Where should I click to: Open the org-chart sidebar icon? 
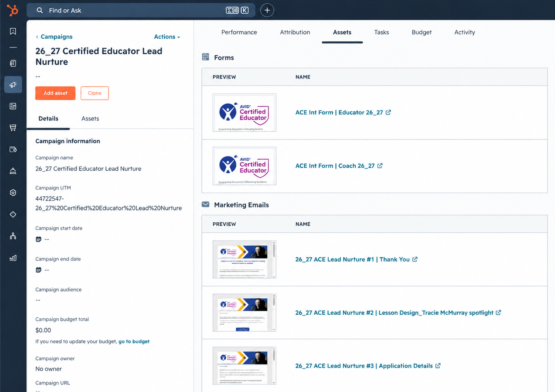point(13,236)
